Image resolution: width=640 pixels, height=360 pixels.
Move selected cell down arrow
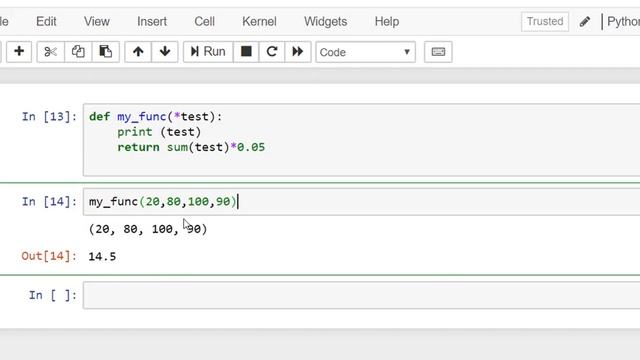165,52
